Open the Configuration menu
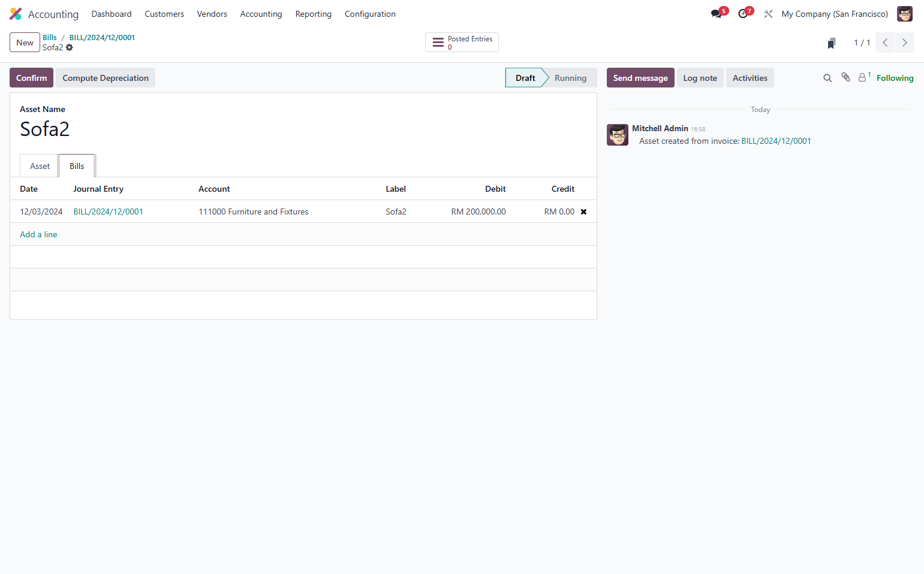Image resolution: width=924 pixels, height=574 pixels. pos(370,14)
